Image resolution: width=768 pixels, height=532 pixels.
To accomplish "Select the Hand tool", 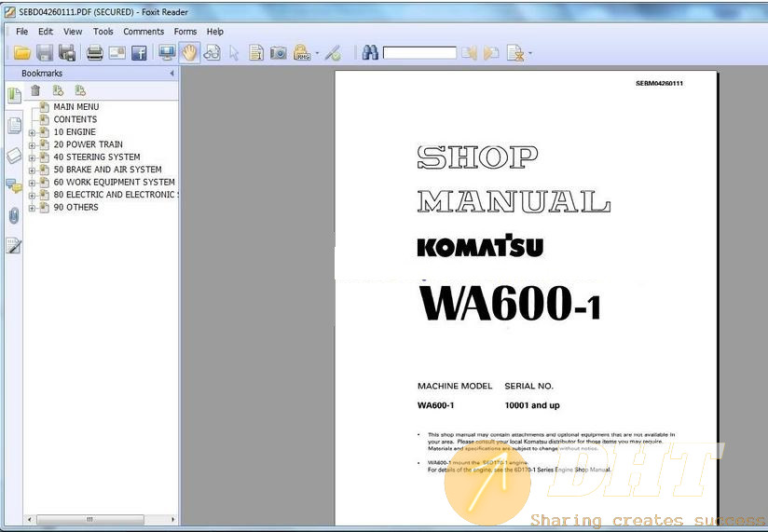I will (x=189, y=53).
